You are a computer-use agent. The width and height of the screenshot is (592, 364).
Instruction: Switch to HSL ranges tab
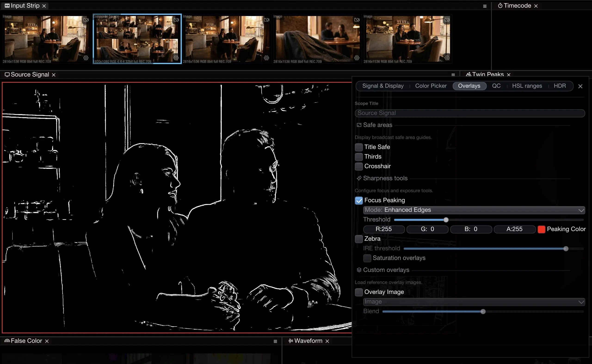pyautogui.click(x=527, y=86)
